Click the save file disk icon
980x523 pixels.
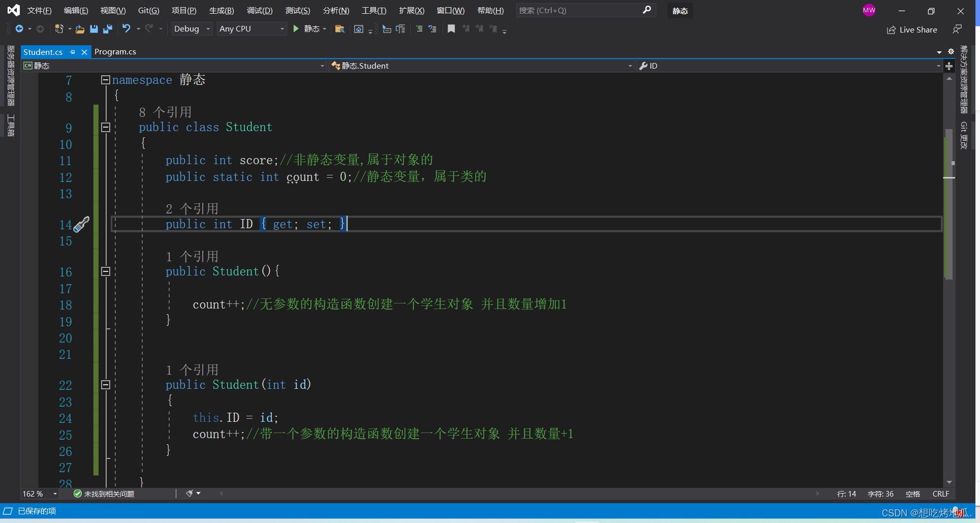coord(94,29)
